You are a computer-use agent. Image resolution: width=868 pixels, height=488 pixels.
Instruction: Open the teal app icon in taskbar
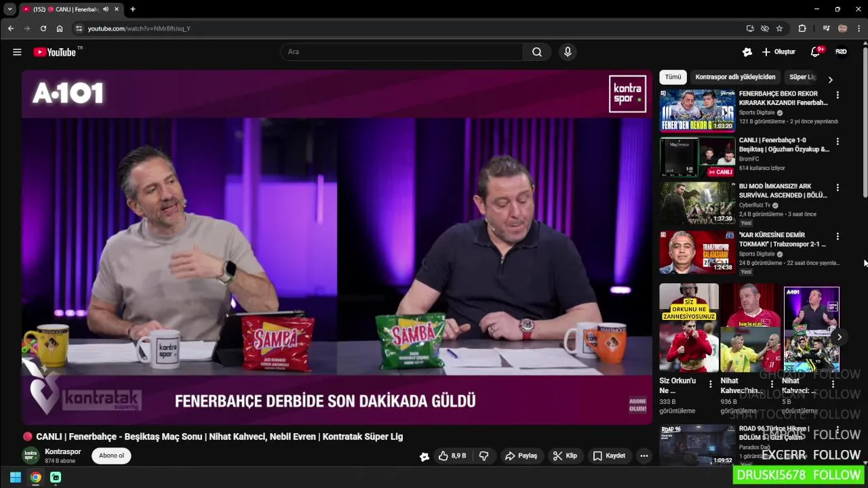pyautogui.click(x=56, y=477)
